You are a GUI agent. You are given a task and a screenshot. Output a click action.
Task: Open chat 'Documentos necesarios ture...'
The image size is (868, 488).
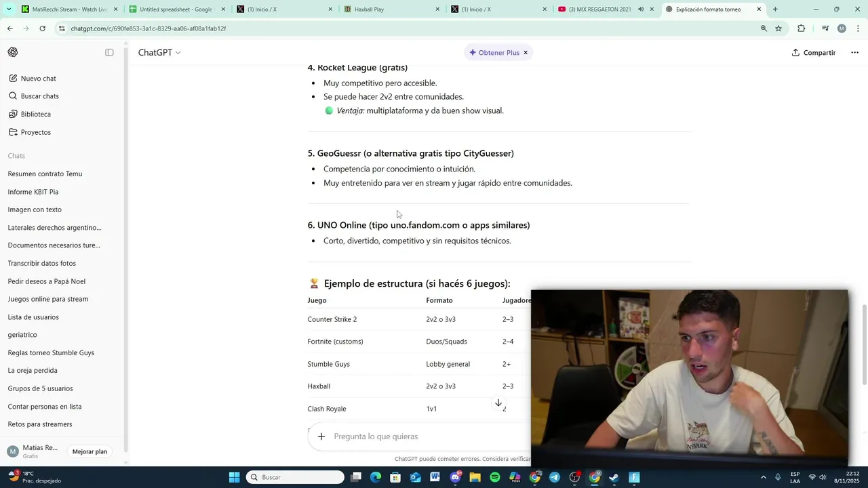(54, 245)
